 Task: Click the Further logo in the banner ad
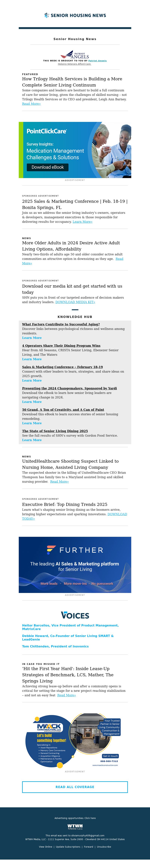75,550
